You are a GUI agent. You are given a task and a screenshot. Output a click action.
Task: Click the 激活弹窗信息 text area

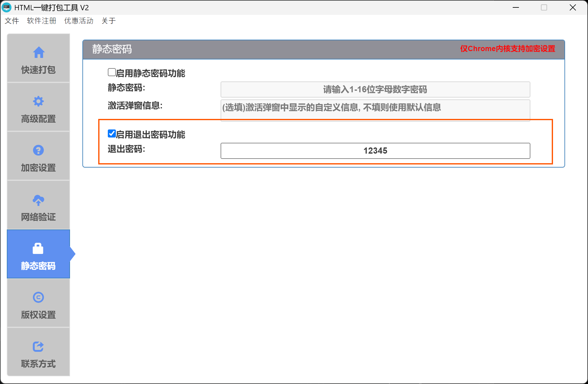click(x=375, y=110)
